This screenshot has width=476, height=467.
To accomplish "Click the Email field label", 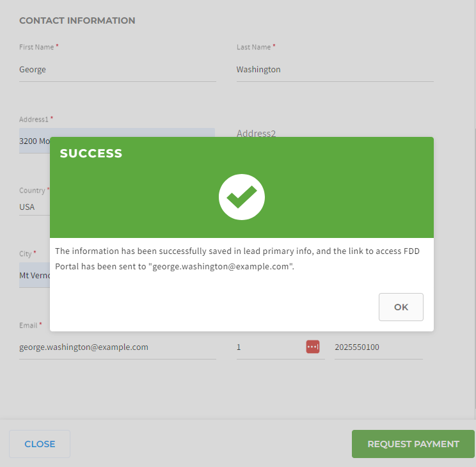I will [x=28, y=325].
